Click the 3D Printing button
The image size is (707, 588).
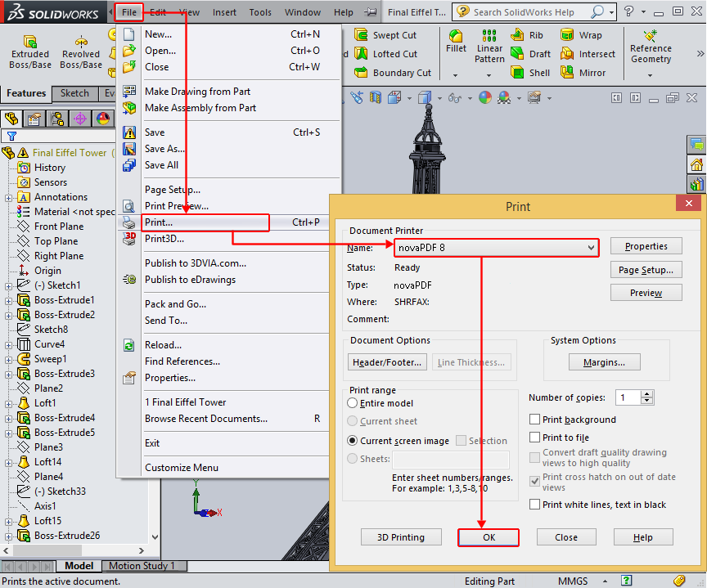401,537
